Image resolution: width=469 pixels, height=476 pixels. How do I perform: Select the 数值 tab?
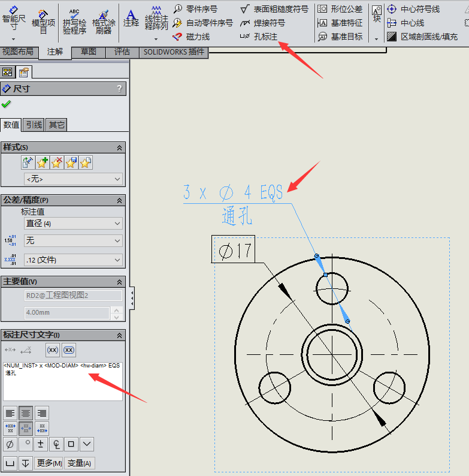click(11, 125)
